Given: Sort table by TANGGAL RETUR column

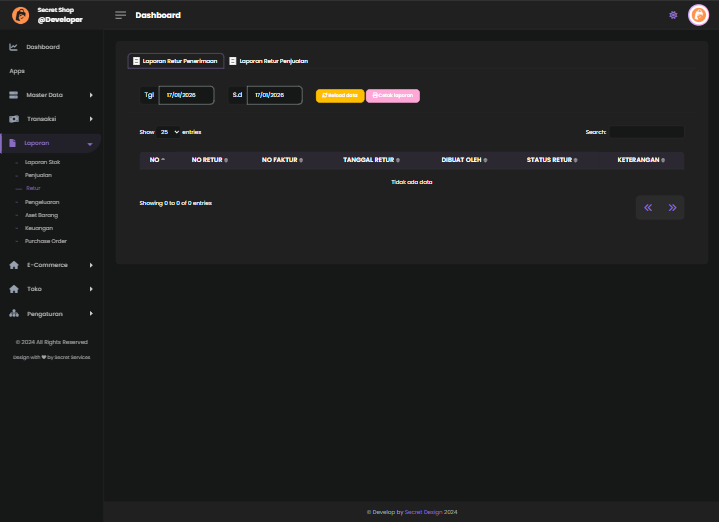Looking at the screenshot, I should [x=370, y=160].
